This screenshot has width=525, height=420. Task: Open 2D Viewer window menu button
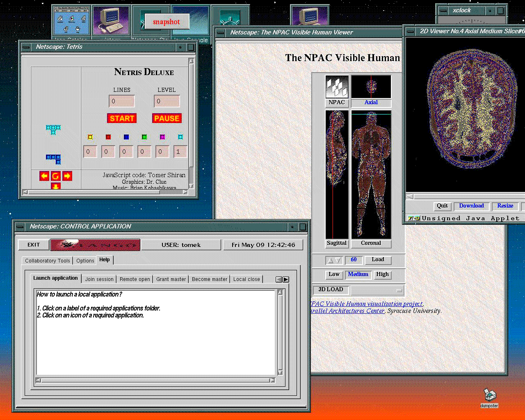pos(410,31)
